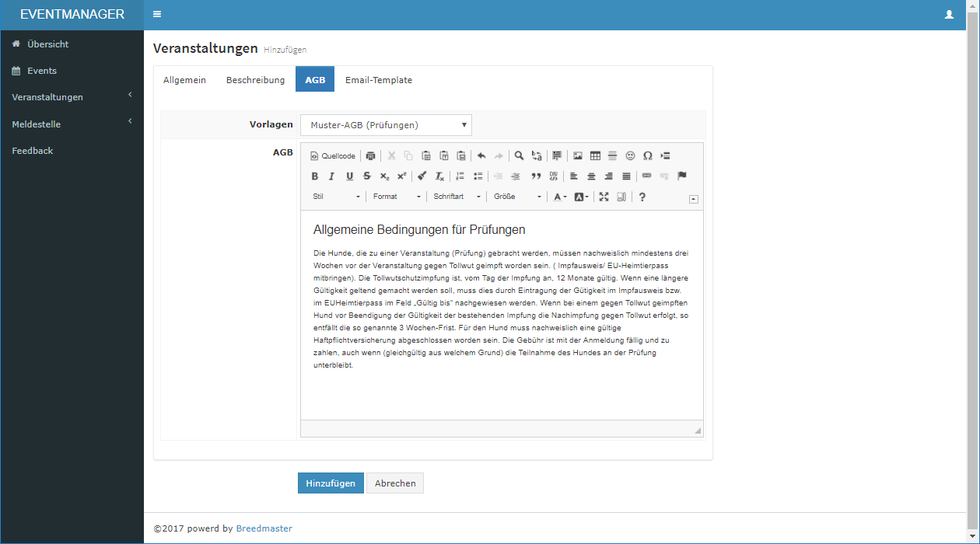Open the text color picker
This screenshot has height=544, width=980.
(x=559, y=197)
